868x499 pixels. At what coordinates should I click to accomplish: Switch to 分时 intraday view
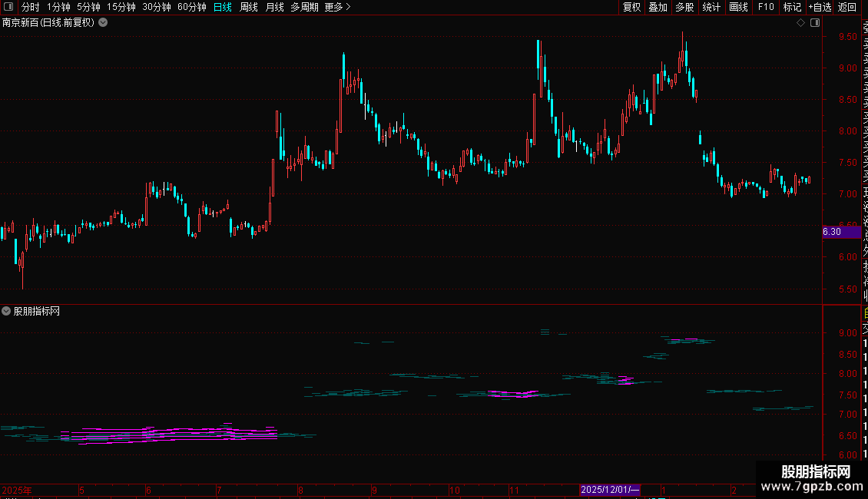click(31, 7)
